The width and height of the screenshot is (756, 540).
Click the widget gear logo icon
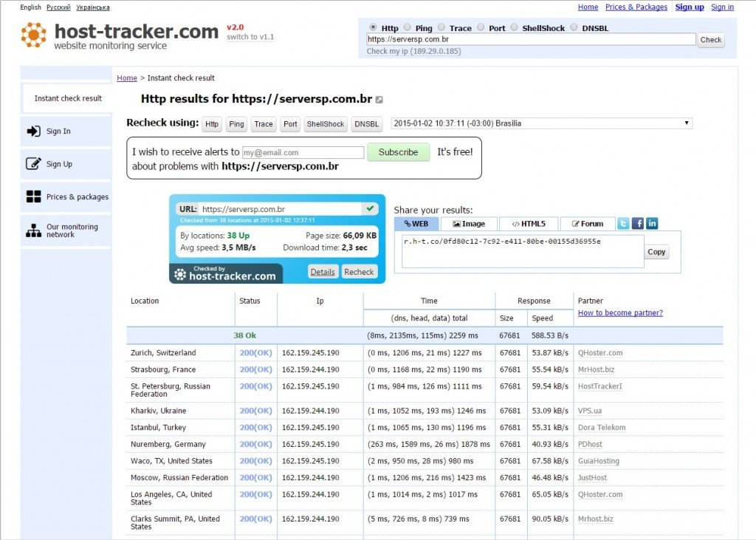[180, 274]
